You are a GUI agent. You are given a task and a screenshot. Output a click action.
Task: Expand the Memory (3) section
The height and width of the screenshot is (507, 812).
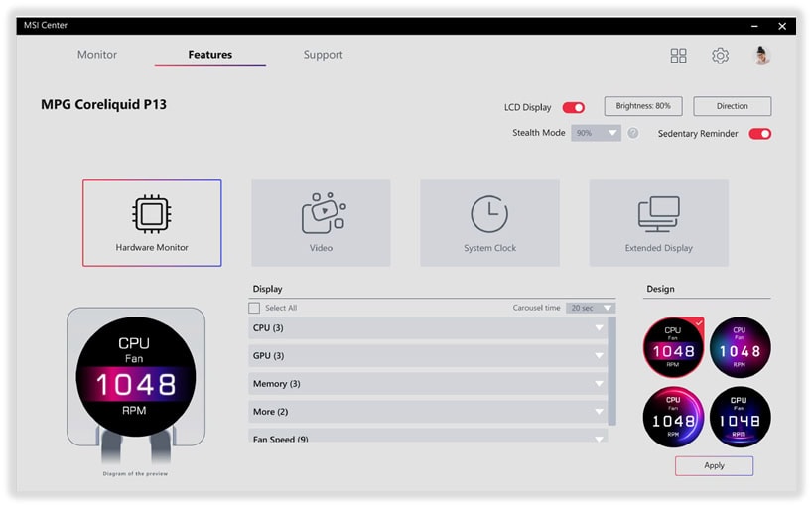coord(429,384)
